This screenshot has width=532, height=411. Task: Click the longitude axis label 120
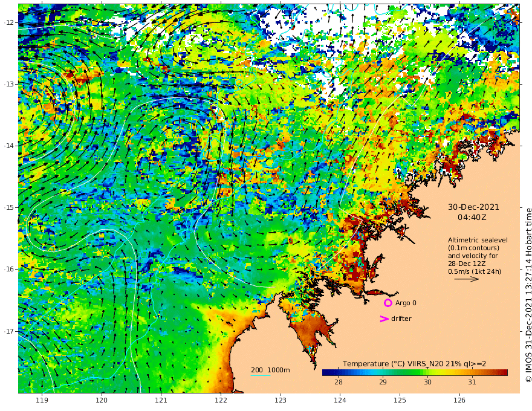coord(102,401)
